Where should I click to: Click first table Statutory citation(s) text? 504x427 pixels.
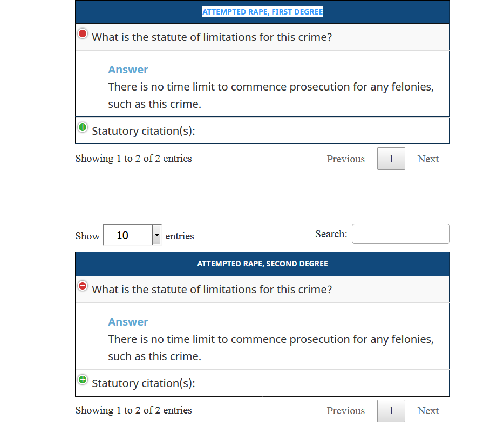144,131
